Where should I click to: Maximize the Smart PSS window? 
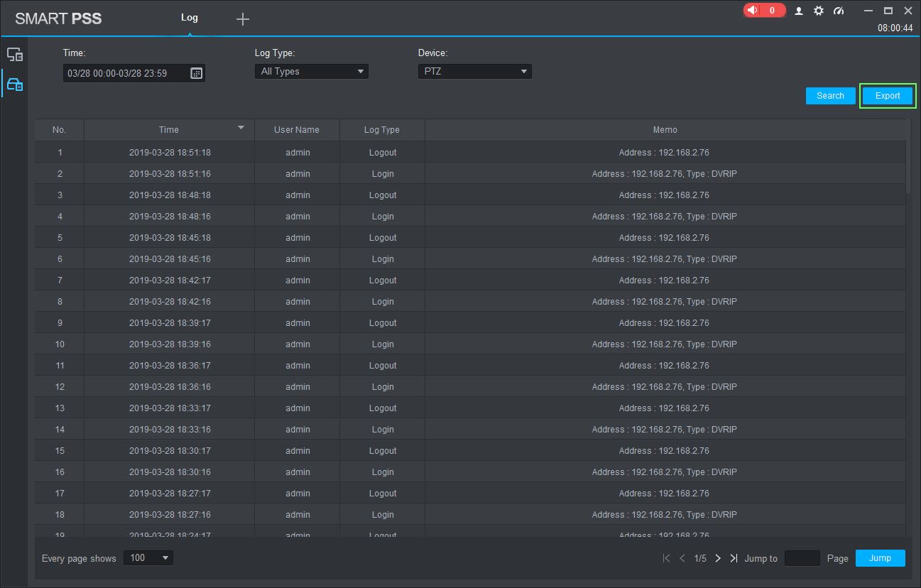[888, 11]
